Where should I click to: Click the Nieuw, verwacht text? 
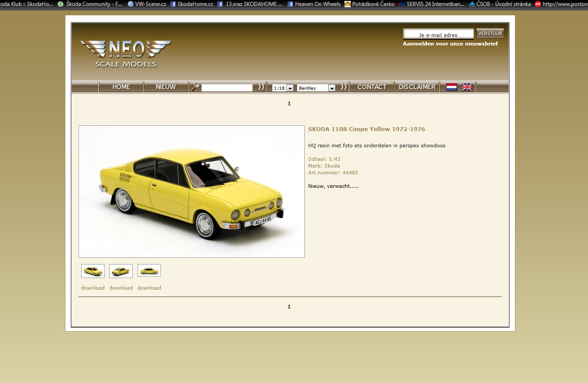(333, 186)
